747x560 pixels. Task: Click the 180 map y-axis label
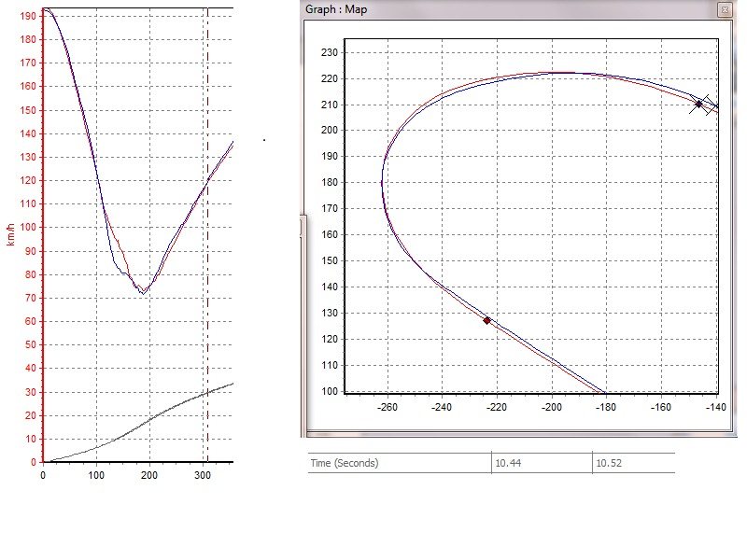[330, 182]
